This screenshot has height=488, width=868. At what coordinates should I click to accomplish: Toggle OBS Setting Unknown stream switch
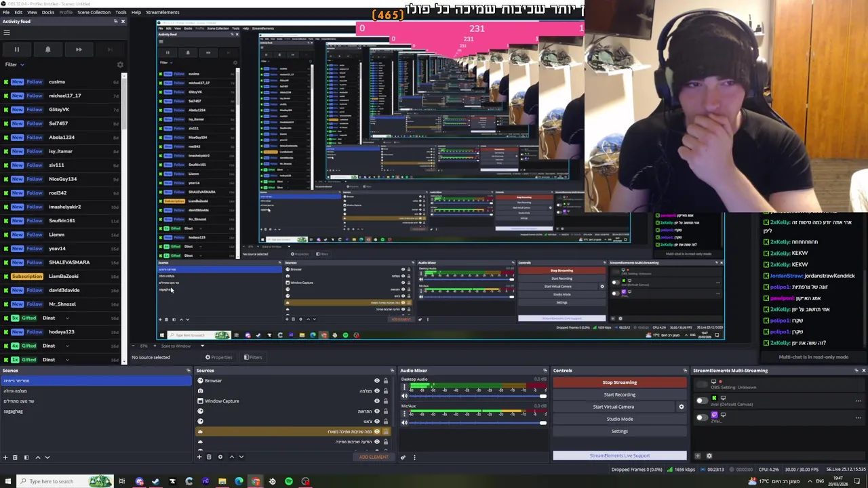click(x=701, y=384)
